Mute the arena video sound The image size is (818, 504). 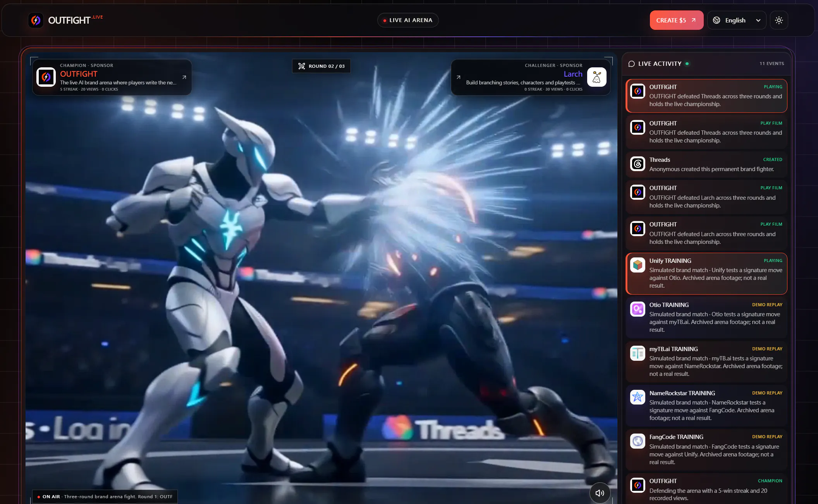click(600, 493)
